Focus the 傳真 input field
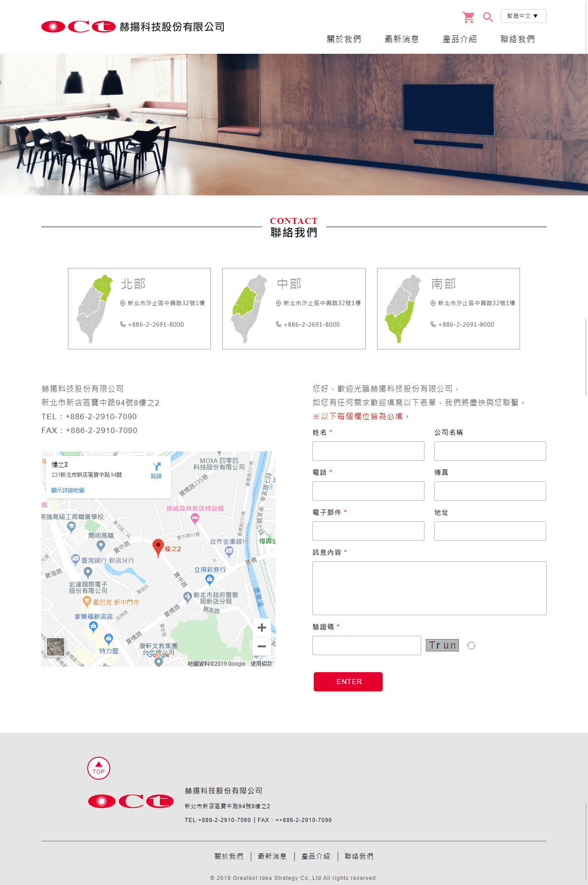Image resolution: width=588 pixels, height=885 pixels. click(x=490, y=491)
